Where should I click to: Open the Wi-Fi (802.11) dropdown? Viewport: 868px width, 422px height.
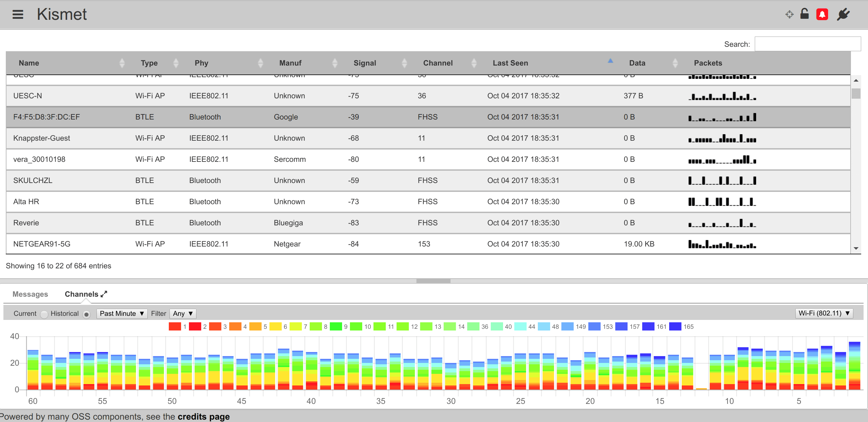point(824,313)
